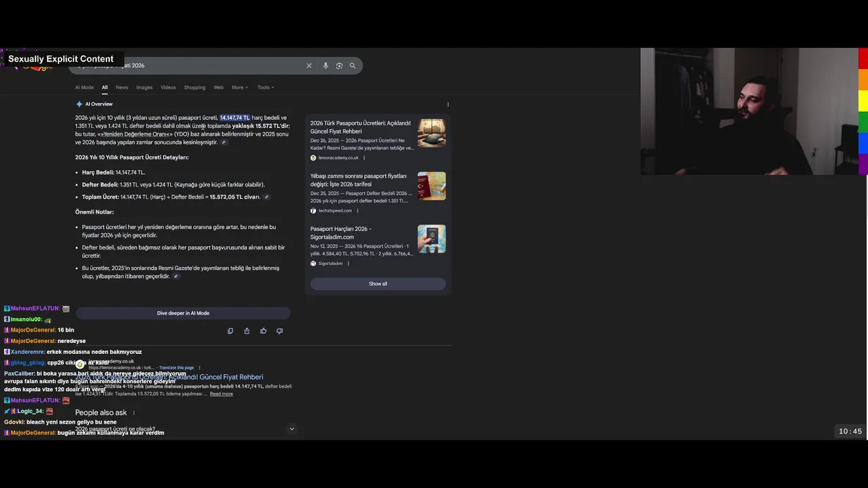Image resolution: width=868 pixels, height=488 pixels.
Task: Switch to the Web tab
Action: pyautogui.click(x=218, y=87)
